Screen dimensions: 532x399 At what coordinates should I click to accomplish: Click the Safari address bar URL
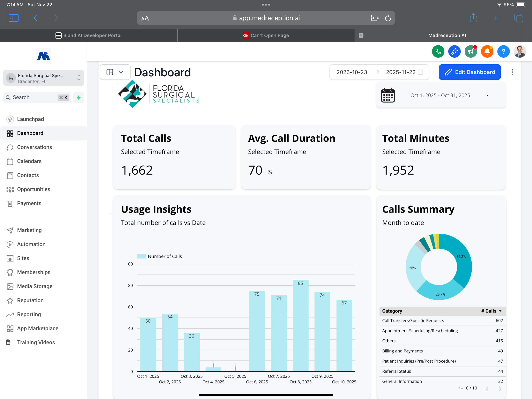tap(266, 18)
